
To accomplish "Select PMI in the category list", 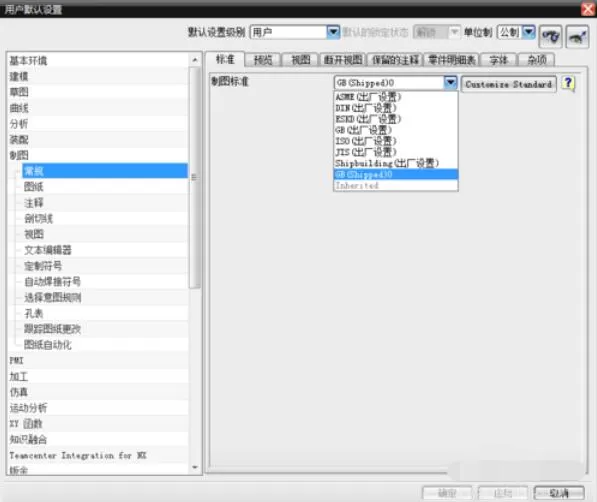I will pyautogui.click(x=98, y=361).
